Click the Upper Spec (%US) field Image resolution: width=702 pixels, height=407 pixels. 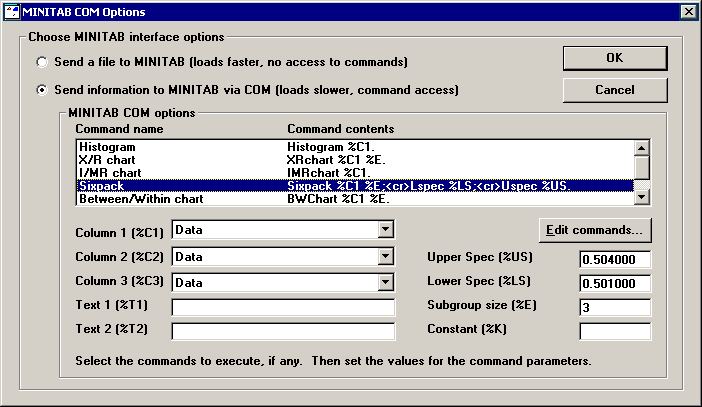614,260
